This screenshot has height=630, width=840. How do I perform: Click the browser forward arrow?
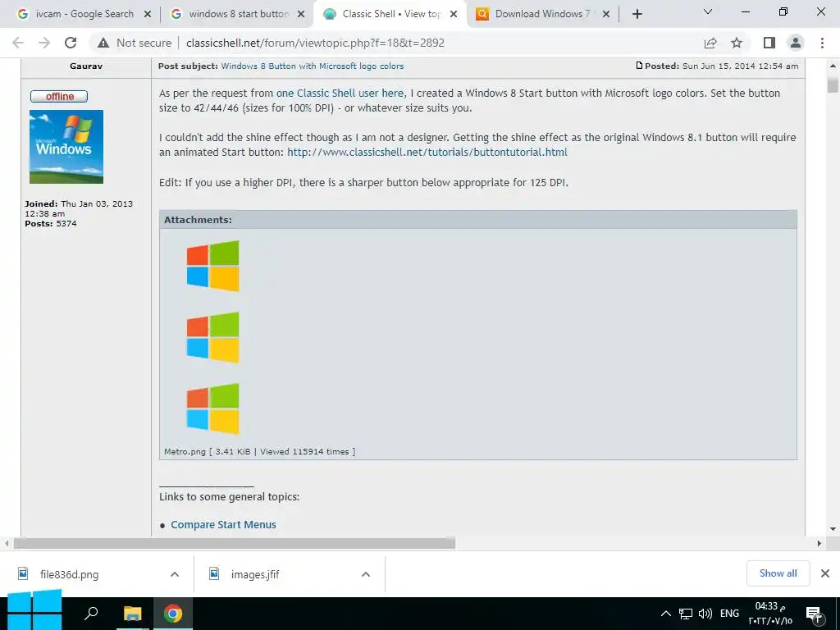44,43
